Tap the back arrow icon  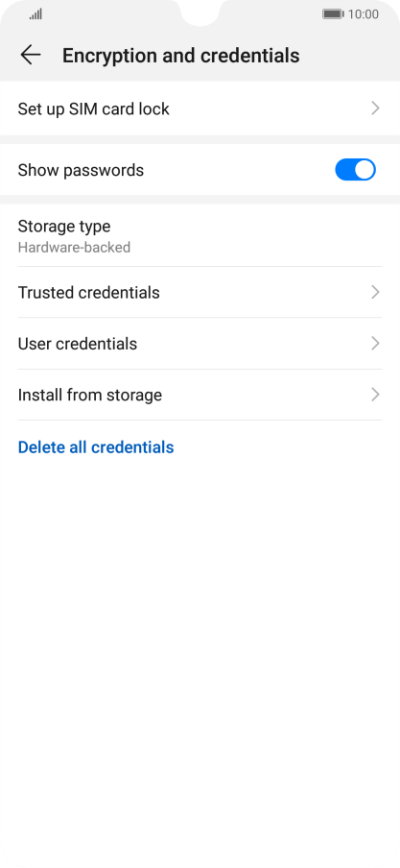pos(31,55)
